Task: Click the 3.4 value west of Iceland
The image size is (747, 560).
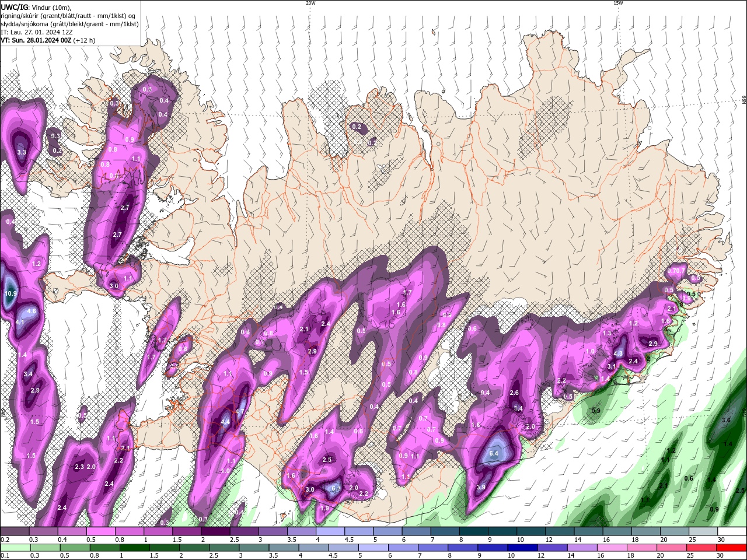Action: pyautogui.click(x=28, y=373)
